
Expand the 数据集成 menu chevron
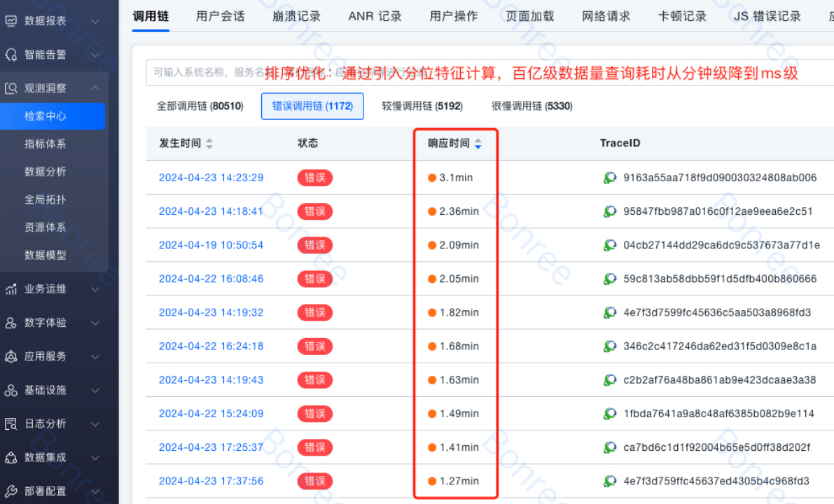point(95,457)
